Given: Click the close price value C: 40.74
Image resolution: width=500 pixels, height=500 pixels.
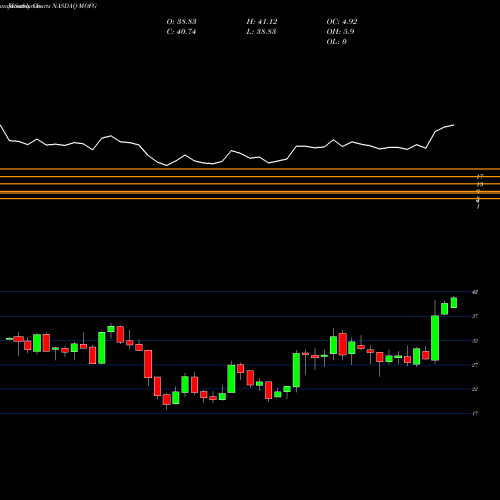Looking at the screenshot, I should [181, 32].
